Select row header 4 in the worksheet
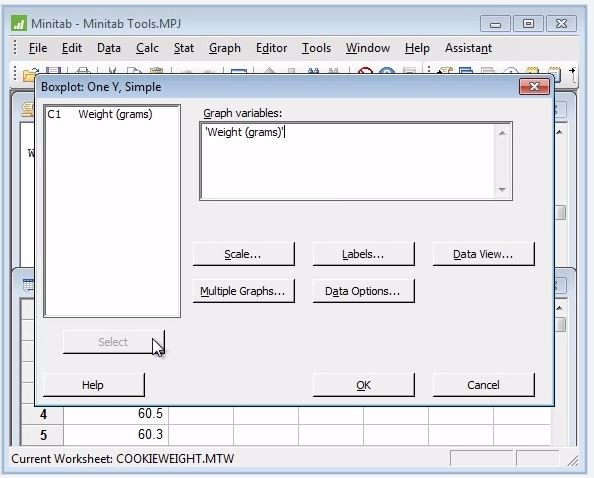This screenshot has width=594, height=478. click(43, 414)
